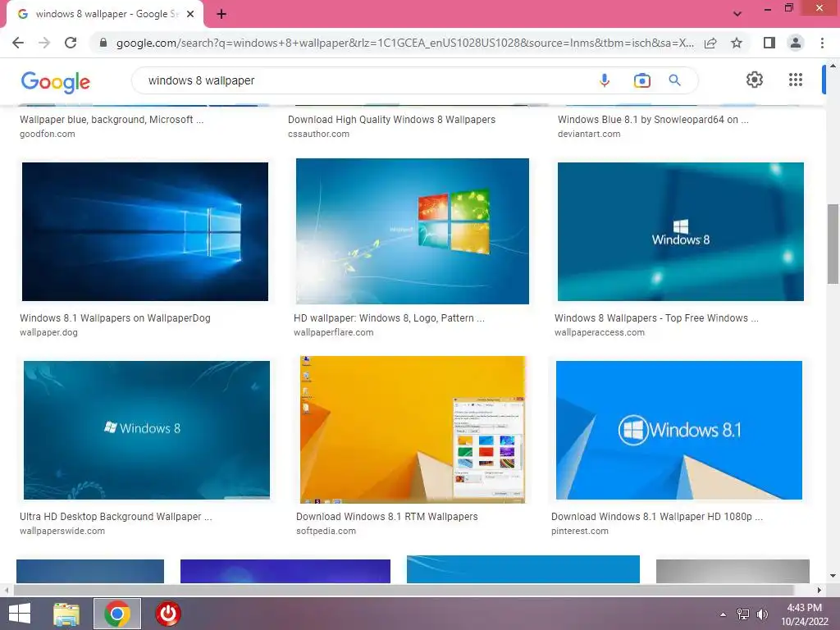Screen dimensions: 840x630
Task: Open the orange Windows 8.1 RTM thumbnail
Action: 413,430
